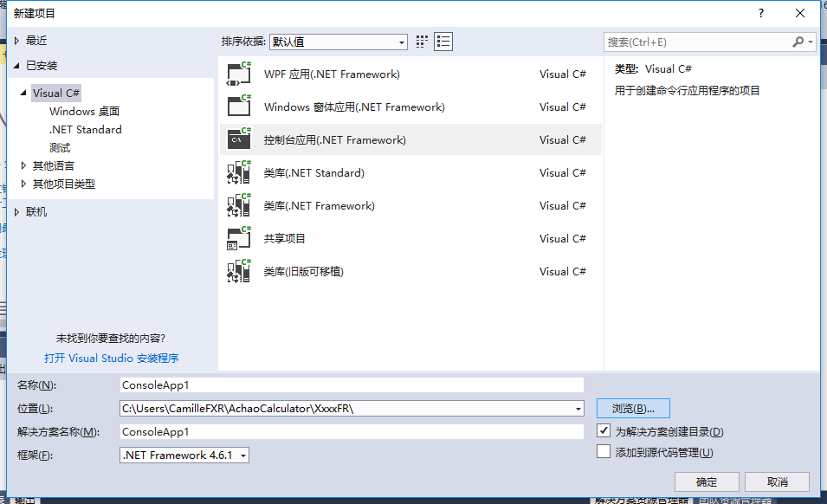Screen dimensions: 827x504
Task: Switch to medium icons list view
Action: pyautogui.click(x=443, y=42)
